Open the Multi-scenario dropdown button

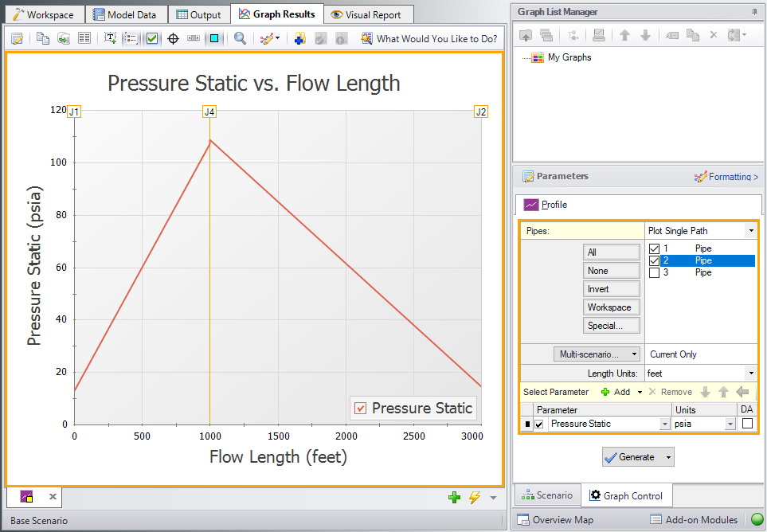tap(597, 354)
